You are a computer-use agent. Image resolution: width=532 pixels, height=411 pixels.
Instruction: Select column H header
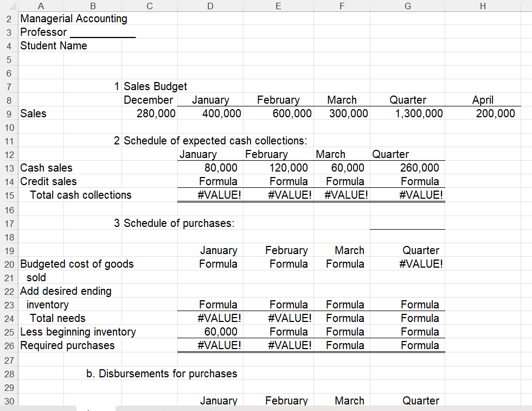[483, 6]
